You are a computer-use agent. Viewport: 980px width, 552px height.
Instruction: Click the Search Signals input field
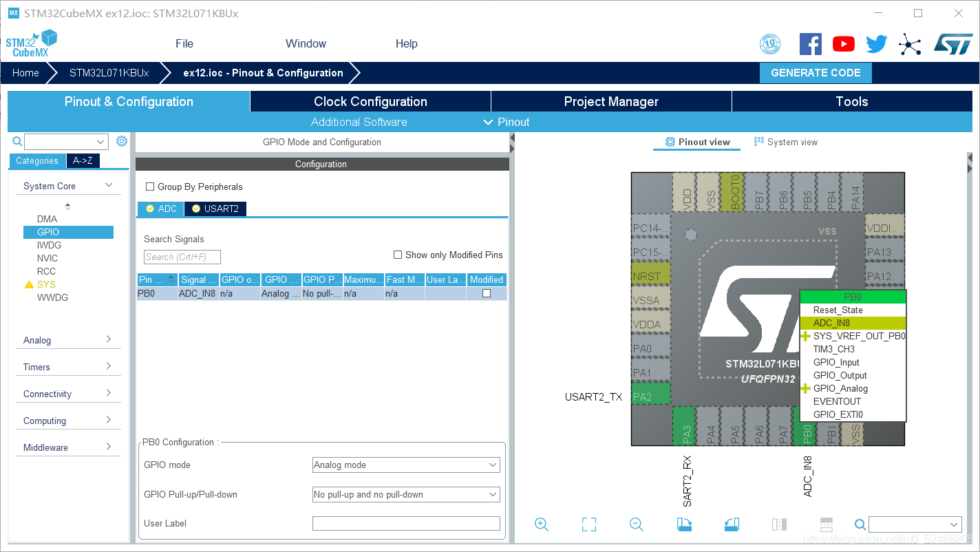click(182, 257)
